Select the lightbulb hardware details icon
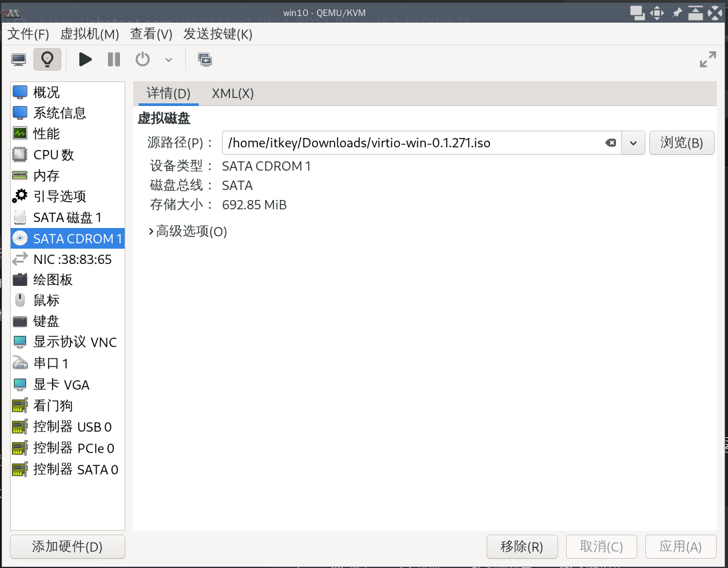This screenshot has height=568, width=728. [x=47, y=59]
